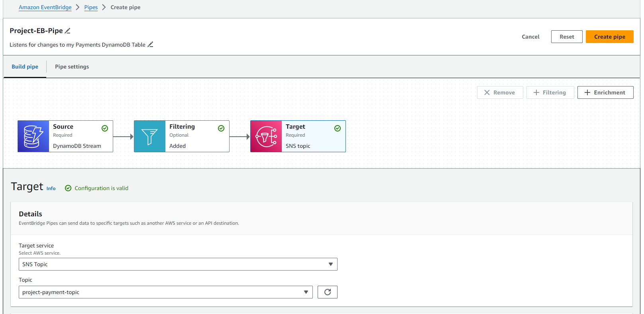
Task: Click the Filtering funnel icon
Action: (x=150, y=136)
